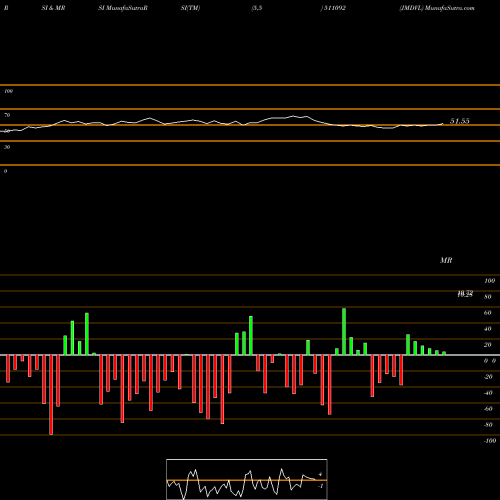Click the MR axis label 40
Screen dimensions: 500x500
click(x=488, y=329)
